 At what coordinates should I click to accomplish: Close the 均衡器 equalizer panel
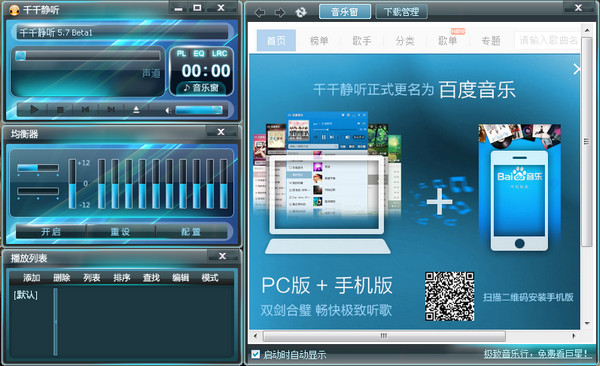coord(221,132)
